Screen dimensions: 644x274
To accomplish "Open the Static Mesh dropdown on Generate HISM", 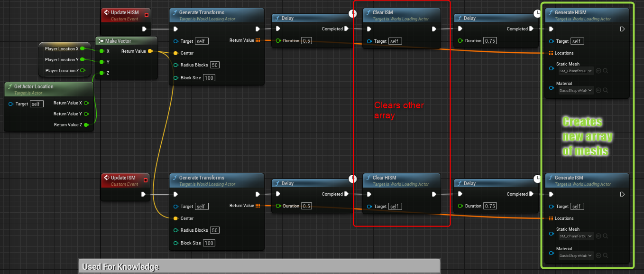I will tap(575, 70).
